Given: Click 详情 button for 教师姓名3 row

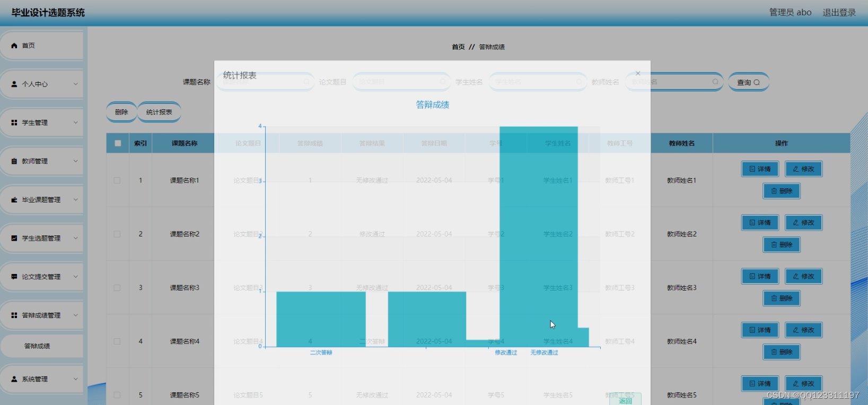Looking at the screenshot, I should [x=760, y=276].
